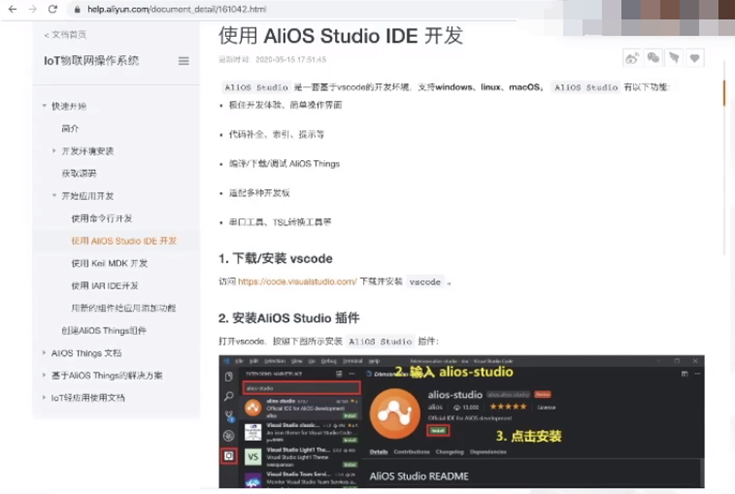Open 使用 Keil MDK 开发 entry
The image size is (735, 494).
click(109, 263)
